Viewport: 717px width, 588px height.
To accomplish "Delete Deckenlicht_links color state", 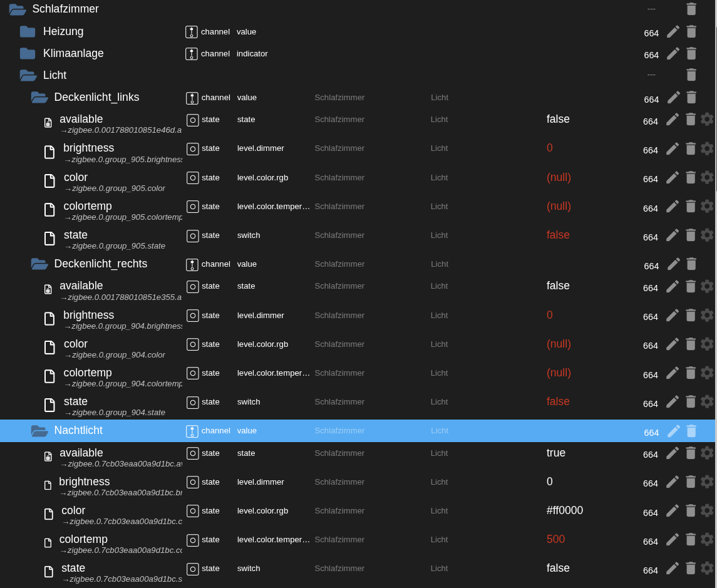I will [x=691, y=177].
